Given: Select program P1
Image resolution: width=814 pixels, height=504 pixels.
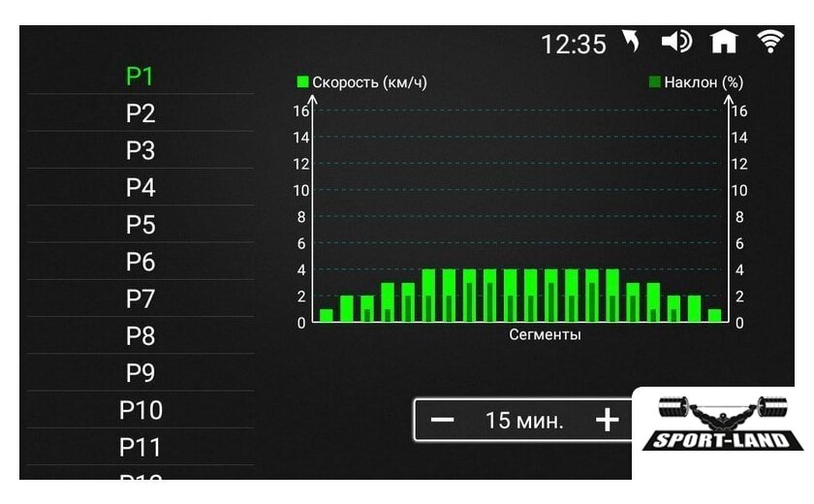Looking at the screenshot, I should coord(141,77).
